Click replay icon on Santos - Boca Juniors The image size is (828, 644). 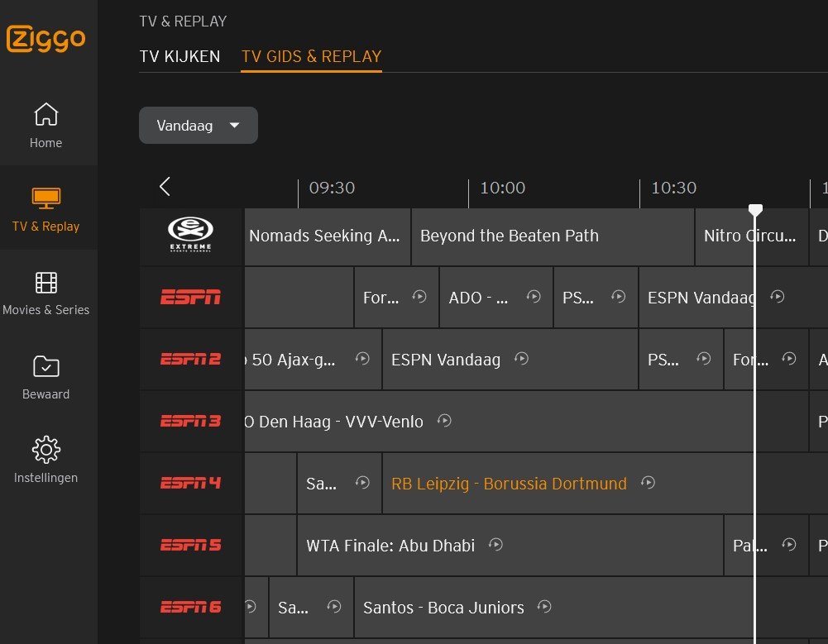tap(544, 607)
